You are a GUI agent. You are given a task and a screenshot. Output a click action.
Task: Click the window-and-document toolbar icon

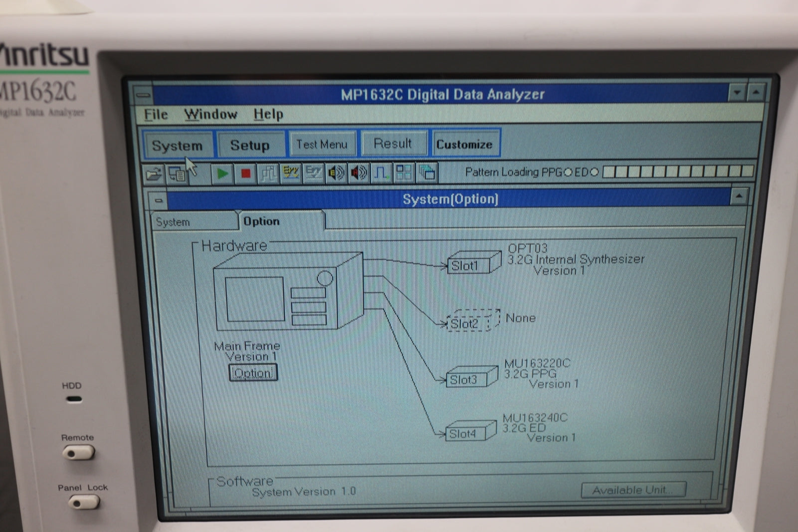[177, 174]
